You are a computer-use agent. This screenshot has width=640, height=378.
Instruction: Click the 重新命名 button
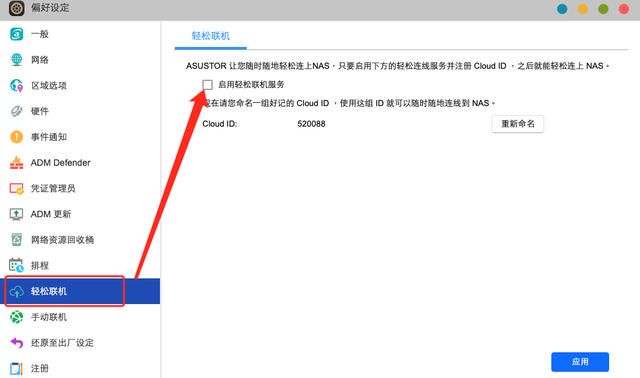pyautogui.click(x=518, y=124)
